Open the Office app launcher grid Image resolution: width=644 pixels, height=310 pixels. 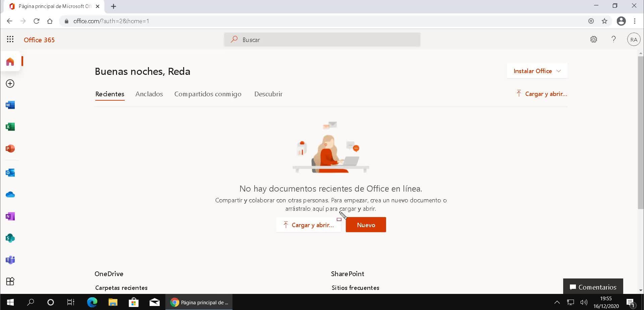click(10, 39)
